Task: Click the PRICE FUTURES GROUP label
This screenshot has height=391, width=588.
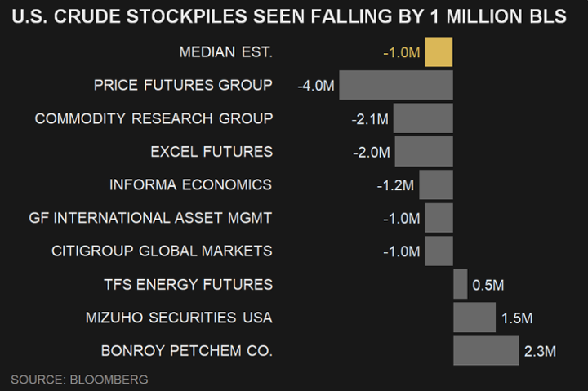Action: 183,85
